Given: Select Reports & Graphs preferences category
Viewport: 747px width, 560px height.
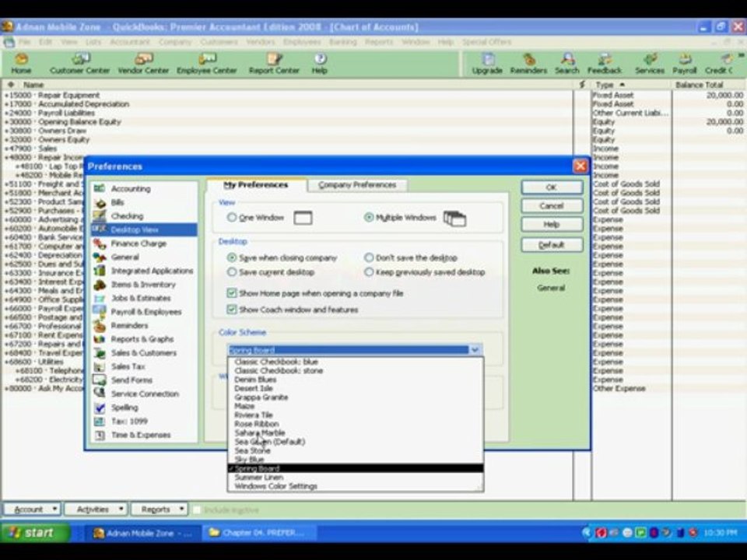Looking at the screenshot, I should [144, 339].
